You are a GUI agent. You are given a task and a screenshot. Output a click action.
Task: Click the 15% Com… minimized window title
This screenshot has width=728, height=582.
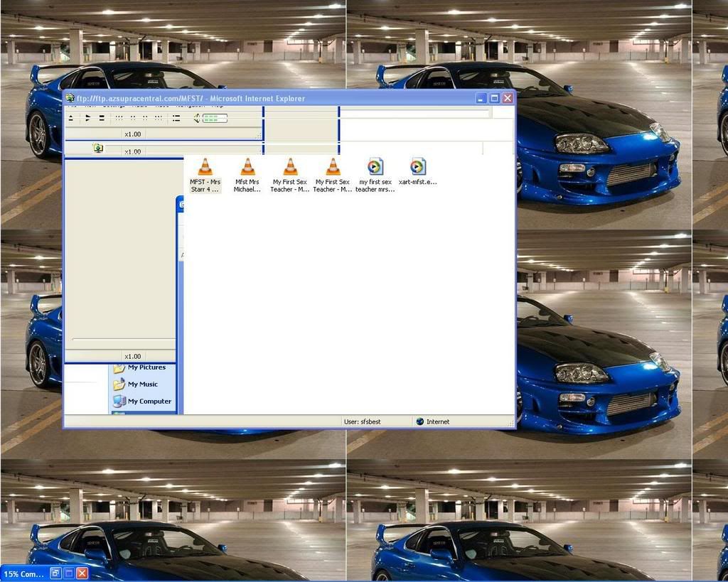[23, 573]
